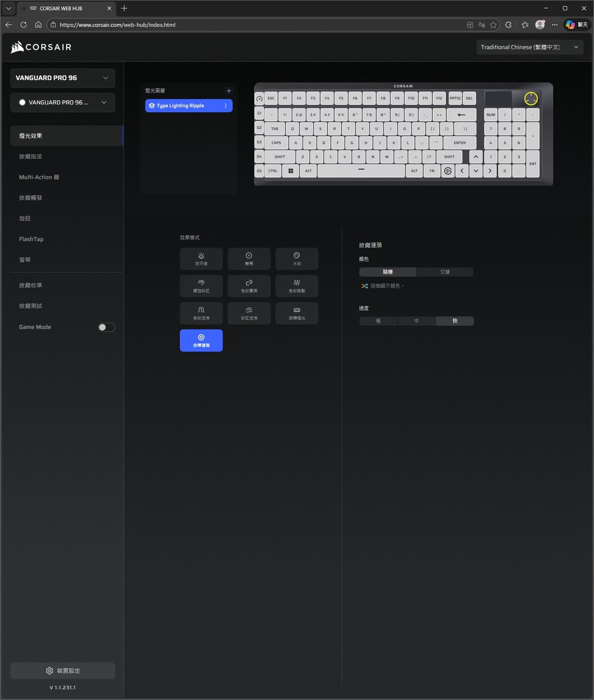Select the highlighted blue ripple effect tile

201,340
